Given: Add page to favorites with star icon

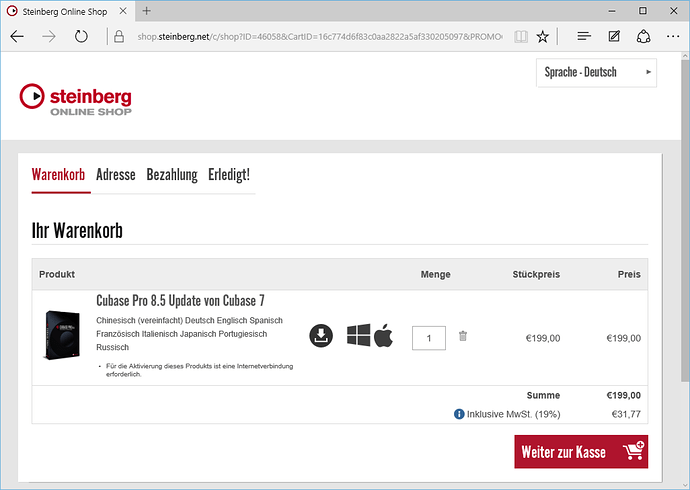Looking at the screenshot, I should point(543,37).
